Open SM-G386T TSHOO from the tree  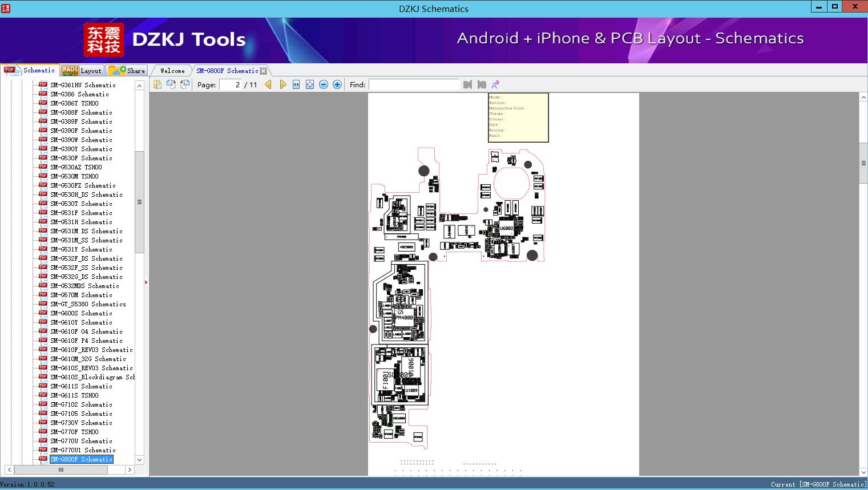[x=74, y=103]
